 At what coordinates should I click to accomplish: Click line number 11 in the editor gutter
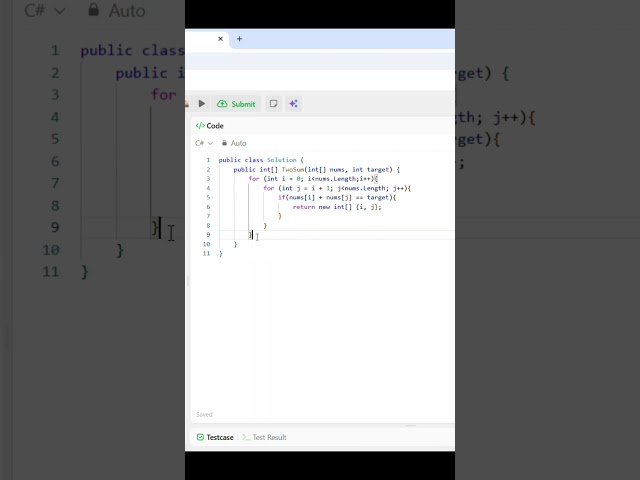207,253
